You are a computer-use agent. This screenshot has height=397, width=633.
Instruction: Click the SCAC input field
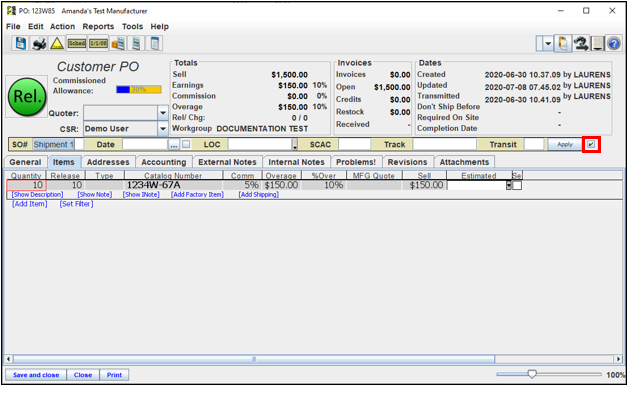tap(354, 145)
